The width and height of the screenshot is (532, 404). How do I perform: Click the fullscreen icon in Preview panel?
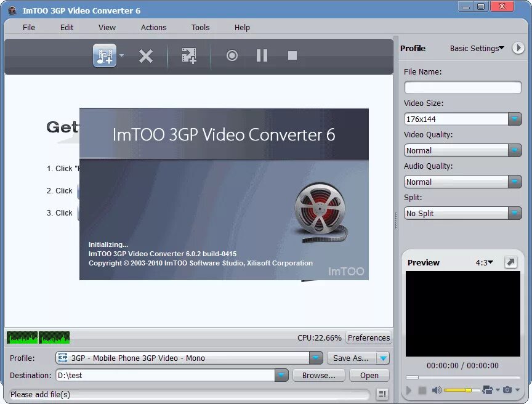point(511,262)
